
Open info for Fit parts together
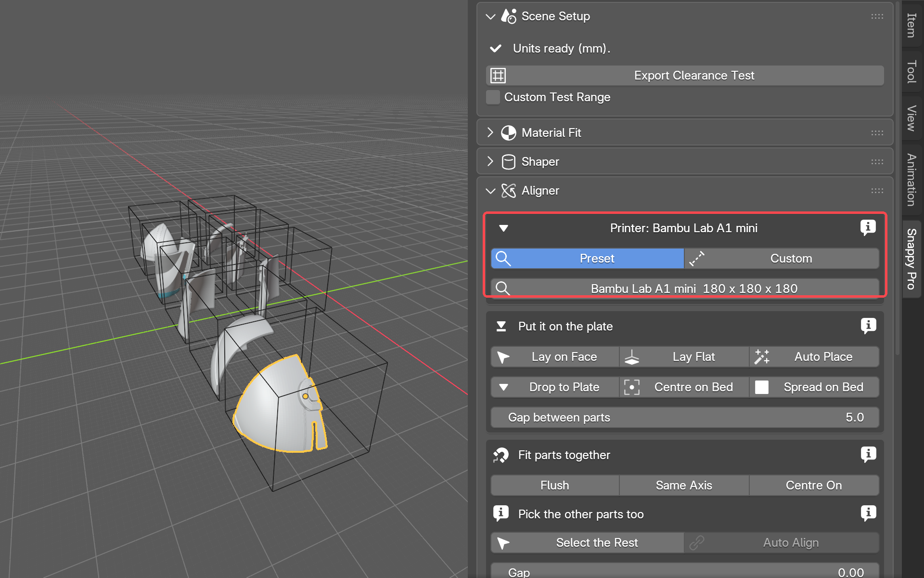pos(868,454)
